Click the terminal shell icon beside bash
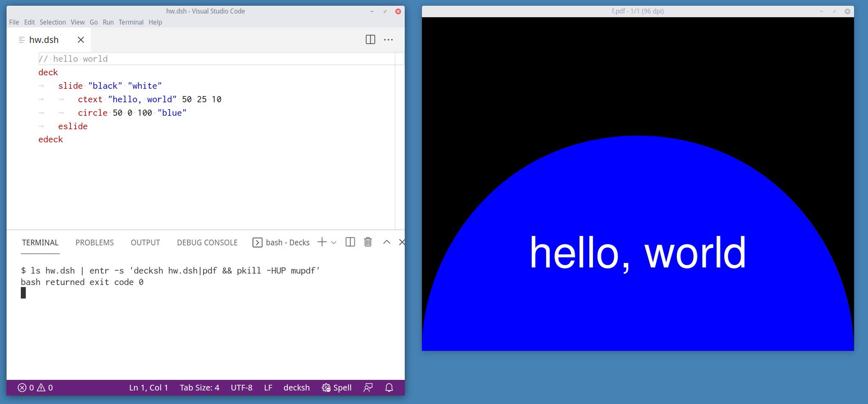868x404 pixels. coord(257,243)
